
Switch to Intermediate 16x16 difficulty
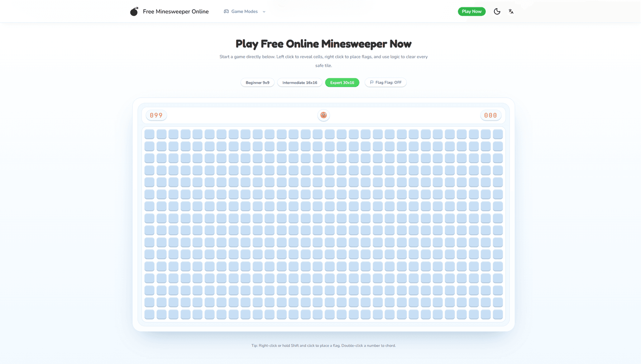(x=299, y=82)
